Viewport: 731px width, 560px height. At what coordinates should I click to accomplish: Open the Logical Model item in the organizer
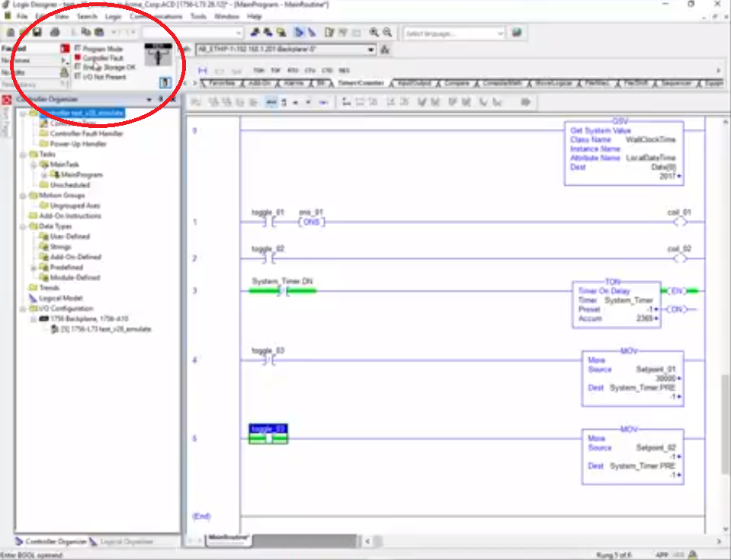click(61, 298)
